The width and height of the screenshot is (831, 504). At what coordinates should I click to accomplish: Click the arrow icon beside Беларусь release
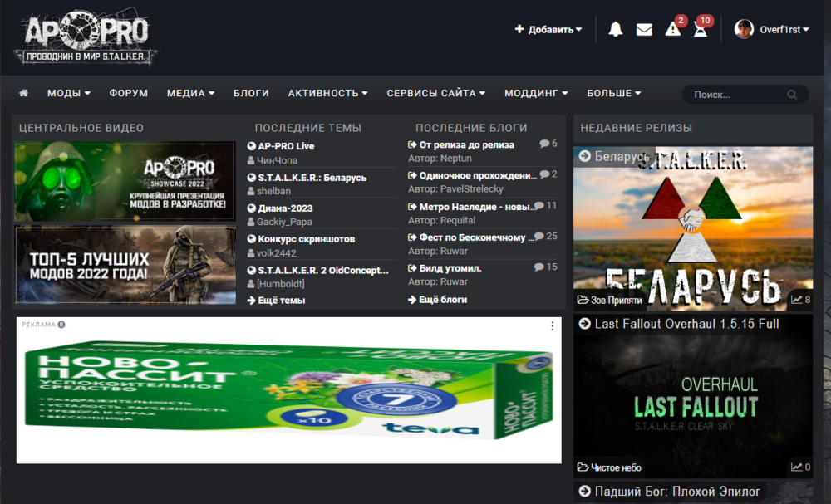pos(584,156)
